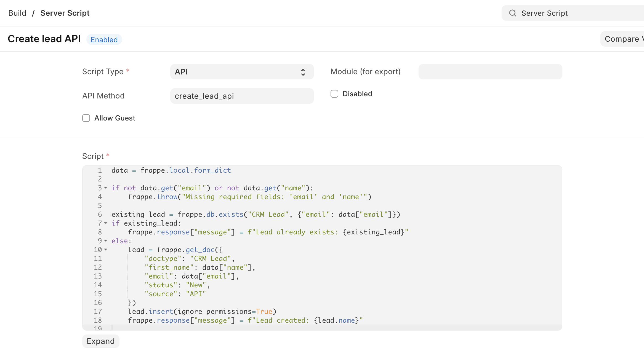Click the Enabled status badge
The height and width of the screenshot is (364, 644).
coord(104,39)
